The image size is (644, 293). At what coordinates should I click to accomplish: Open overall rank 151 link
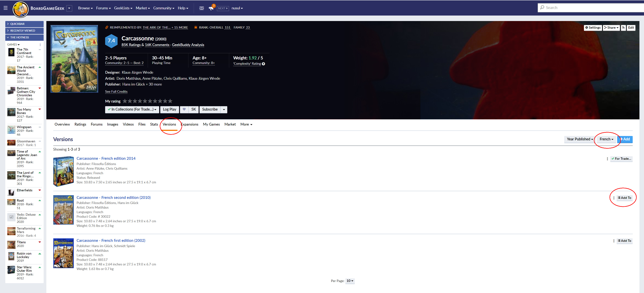[227, 27]
